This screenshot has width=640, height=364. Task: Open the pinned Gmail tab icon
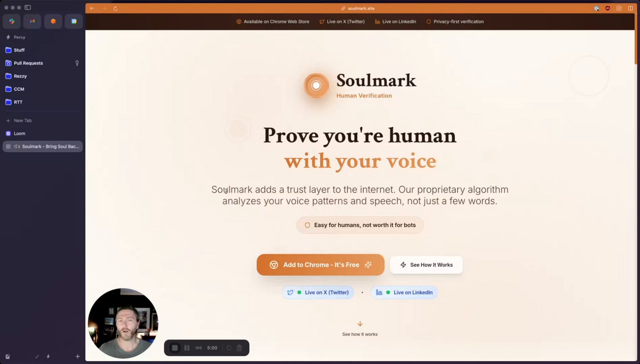tap(32, 21)
